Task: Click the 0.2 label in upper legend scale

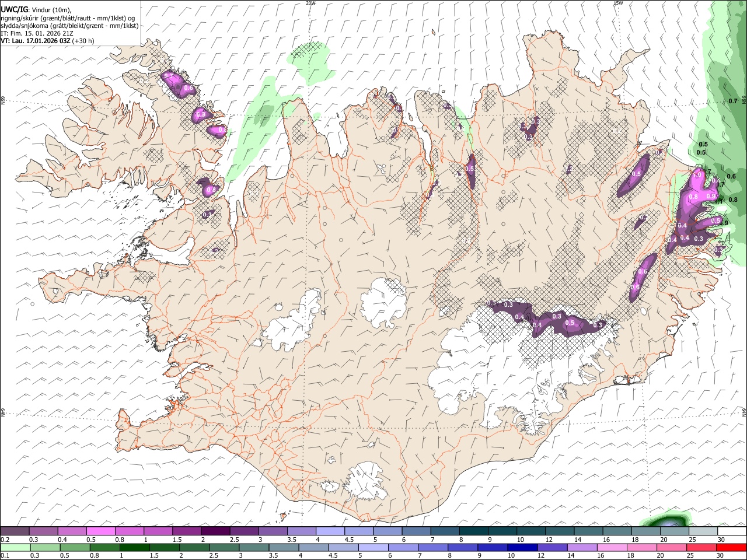Action: pos(4,540)
